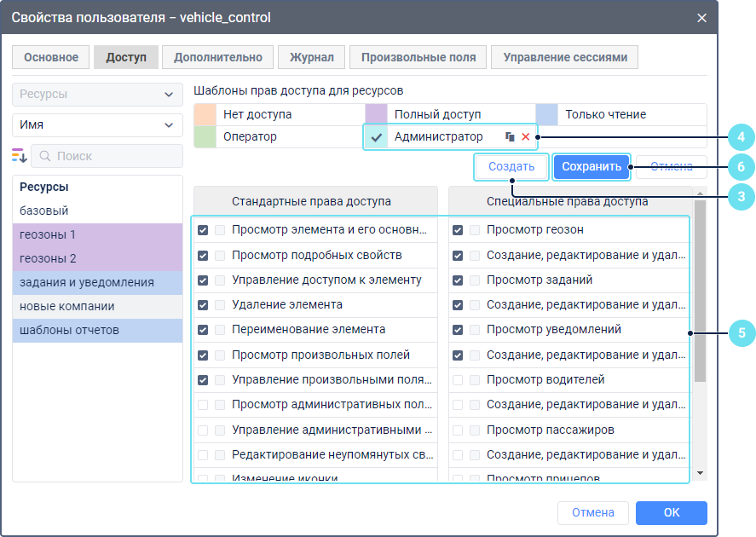
Task: Click the 'Создать' template button
Action: click(511, 167)
